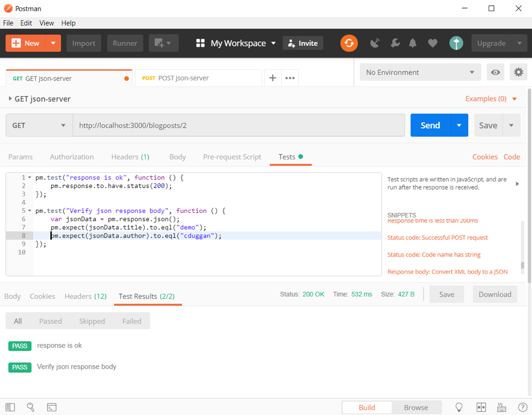Image resolution: width=532 pixels, height=415 pixels.
Task: Open environment quick look eye icon
Action: (495, 72)
